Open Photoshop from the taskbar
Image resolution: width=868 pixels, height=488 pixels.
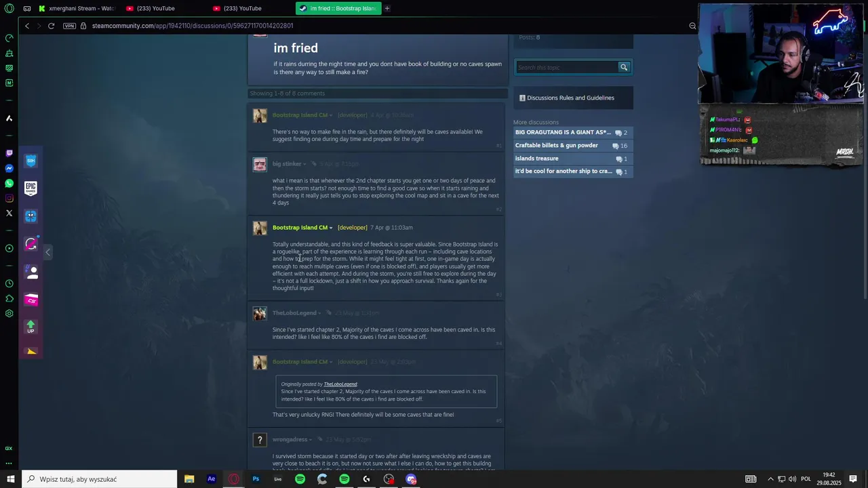coord(256,479)
